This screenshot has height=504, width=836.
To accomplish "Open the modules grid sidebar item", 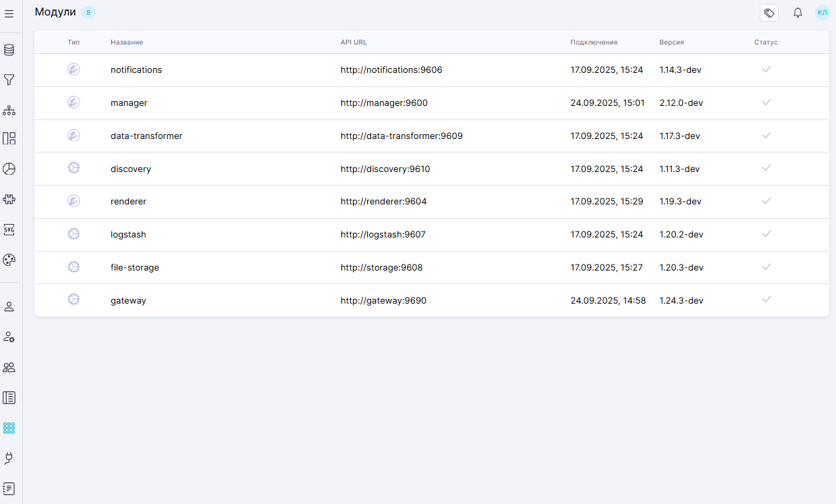I will (x=9, y=428).
